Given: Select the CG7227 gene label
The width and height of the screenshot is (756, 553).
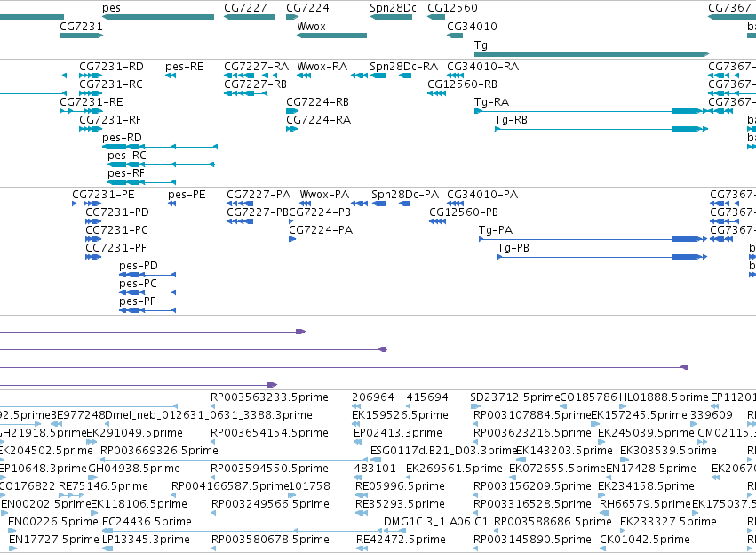Looking at the screenshot, I should coord(245,8).
